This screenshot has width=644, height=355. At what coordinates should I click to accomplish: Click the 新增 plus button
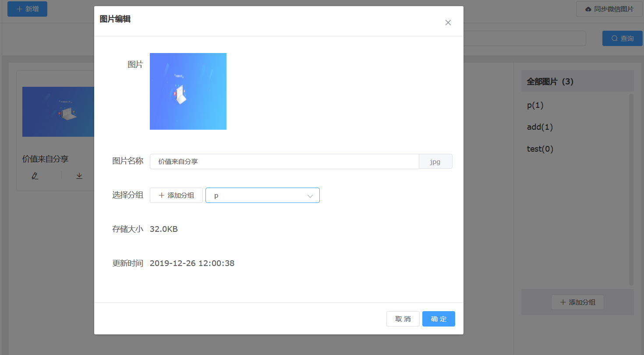27,9
